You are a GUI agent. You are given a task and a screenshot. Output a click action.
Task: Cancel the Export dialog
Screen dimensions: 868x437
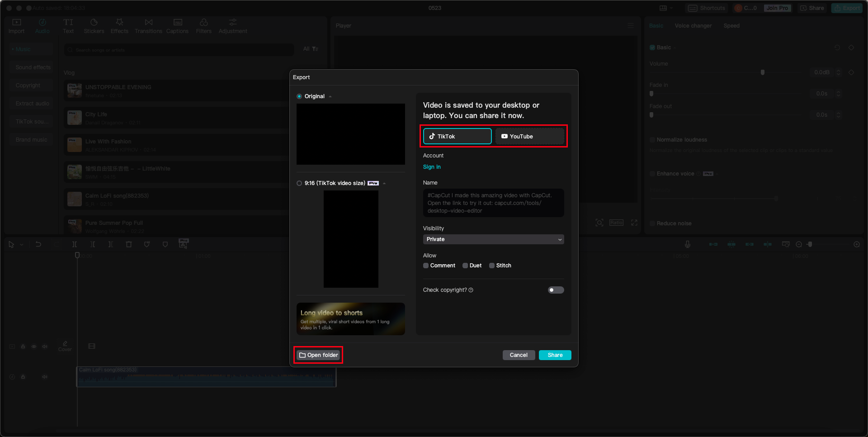pos(519,355)
